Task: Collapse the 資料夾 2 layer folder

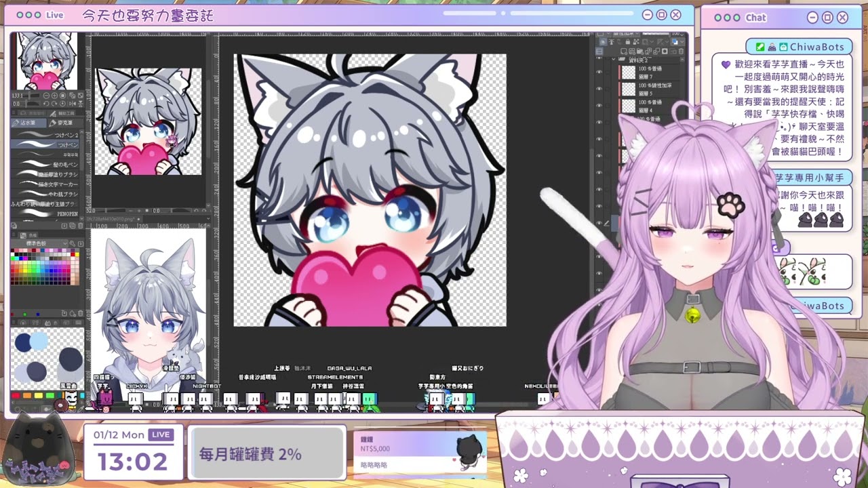Action: tap(614, 59)
